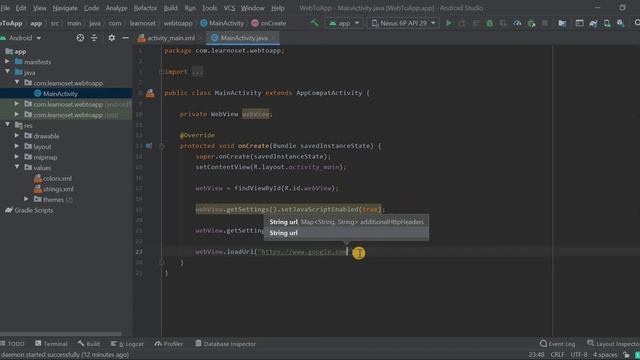640x360 pixels.
Task: Collapse the java folder
Action: pos(7,72)
